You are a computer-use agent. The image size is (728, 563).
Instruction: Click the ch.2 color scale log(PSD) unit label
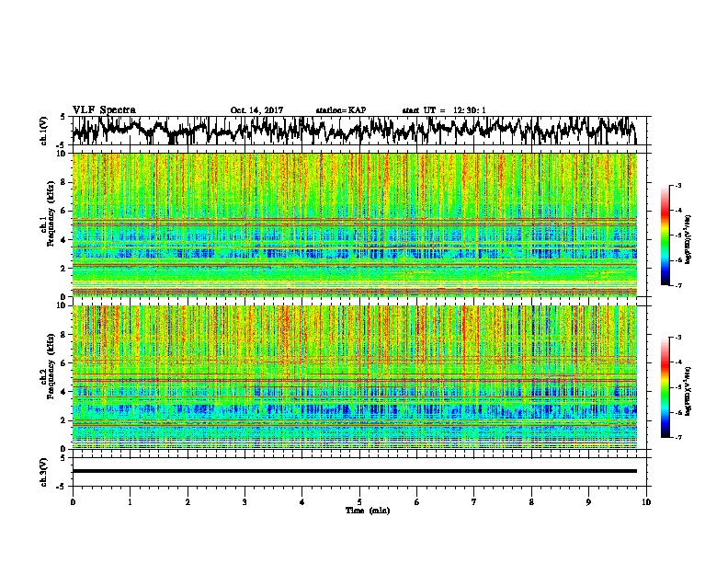point(688,391)
